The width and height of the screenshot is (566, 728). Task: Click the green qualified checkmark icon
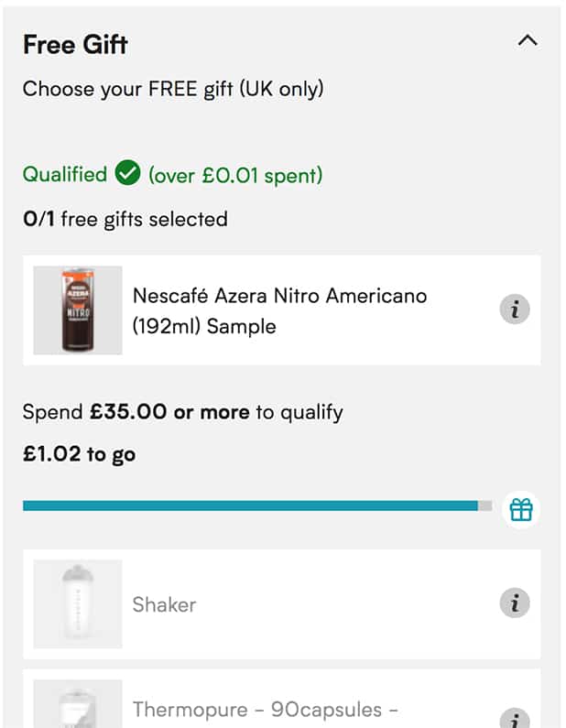click(127, 172)
